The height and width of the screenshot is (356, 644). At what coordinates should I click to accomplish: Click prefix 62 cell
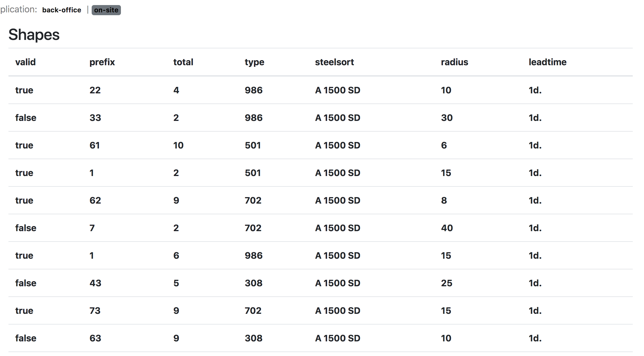coord(95,200)
